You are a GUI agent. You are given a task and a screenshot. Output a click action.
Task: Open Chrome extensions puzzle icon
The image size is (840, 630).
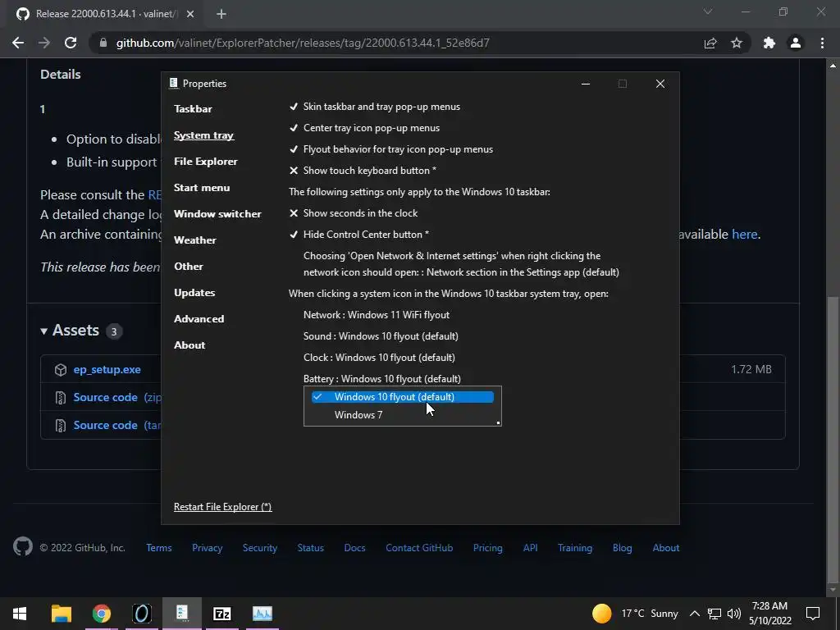(769, 43)
